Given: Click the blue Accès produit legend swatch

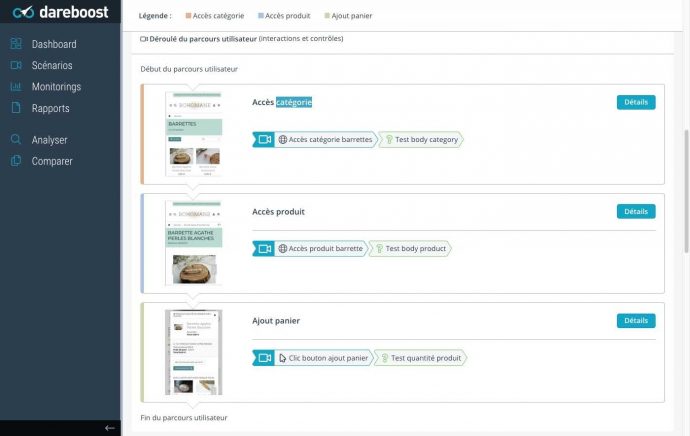Looking at the screenshot, I should (261, 16).
